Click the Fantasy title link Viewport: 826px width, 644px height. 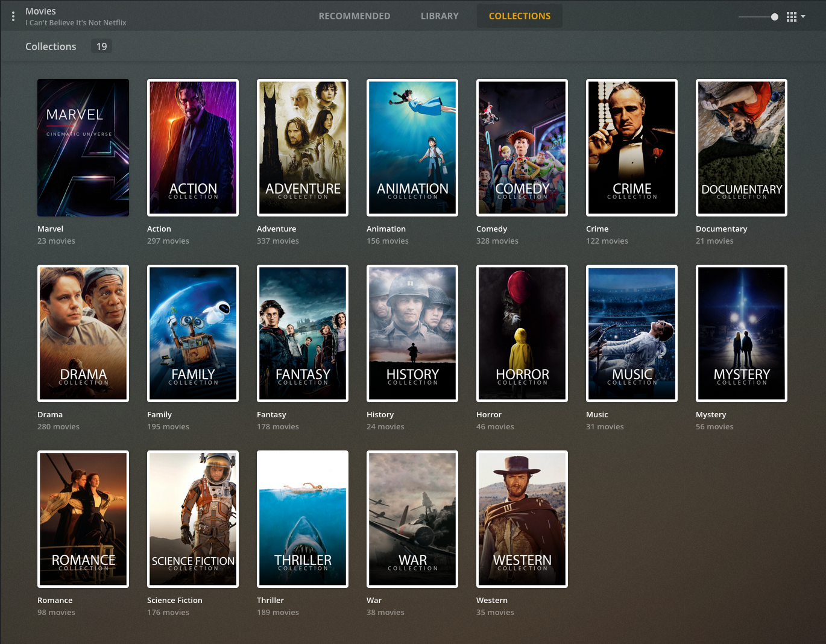[x=271, y=415]
